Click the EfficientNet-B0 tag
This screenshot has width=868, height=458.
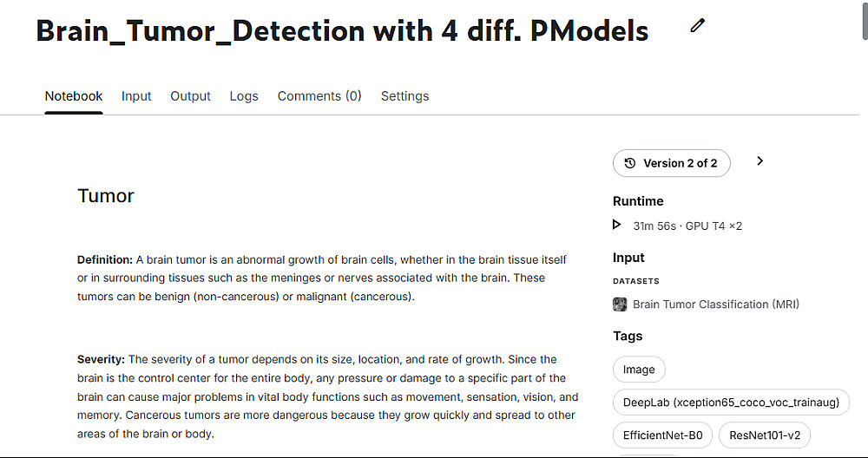pyautogui.click(x=662, y=435)
